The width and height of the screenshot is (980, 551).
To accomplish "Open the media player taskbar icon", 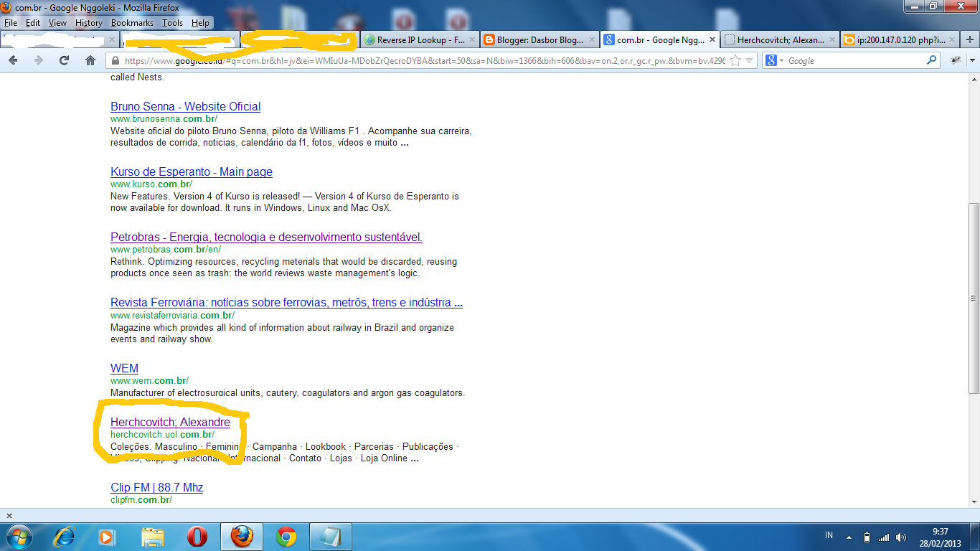I will (x=107, y=537).
